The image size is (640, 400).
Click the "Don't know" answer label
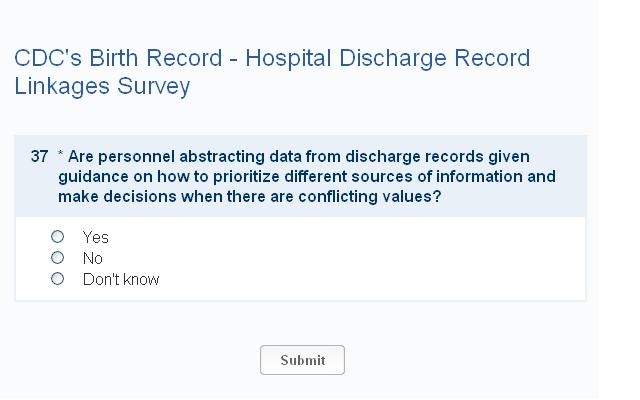pyautogui.click(x=121, y=279)
